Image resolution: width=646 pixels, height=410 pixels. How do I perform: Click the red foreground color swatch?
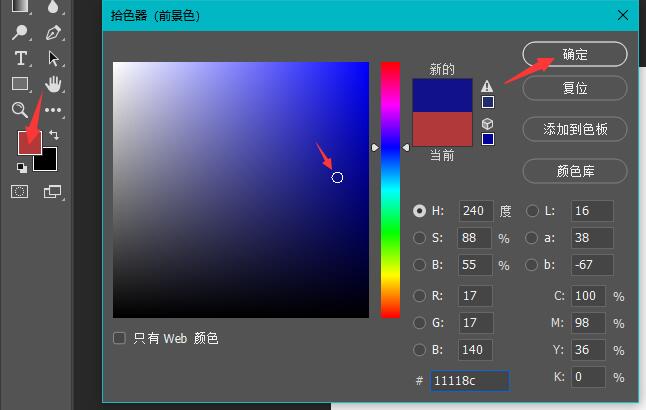click(x=29, y=143)
